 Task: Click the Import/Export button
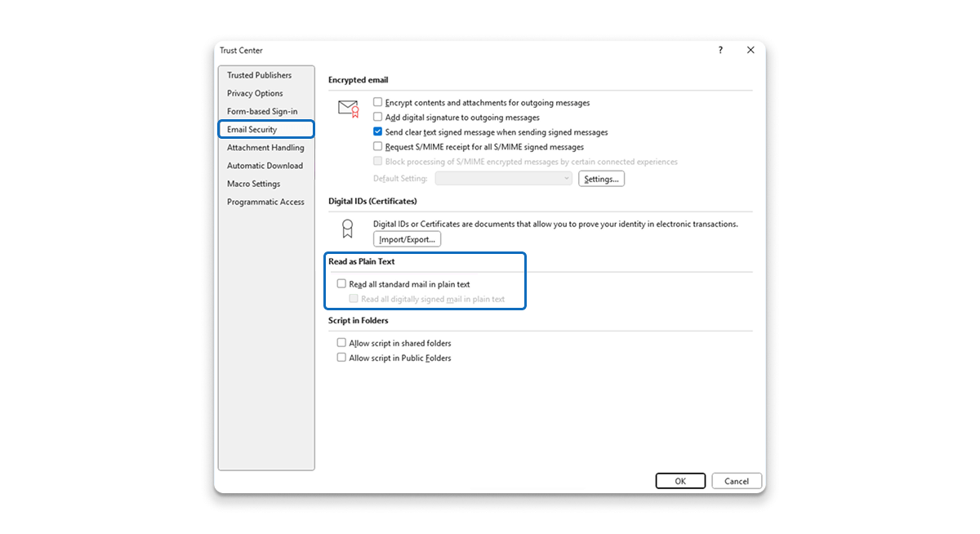click(x=406, y=238)
